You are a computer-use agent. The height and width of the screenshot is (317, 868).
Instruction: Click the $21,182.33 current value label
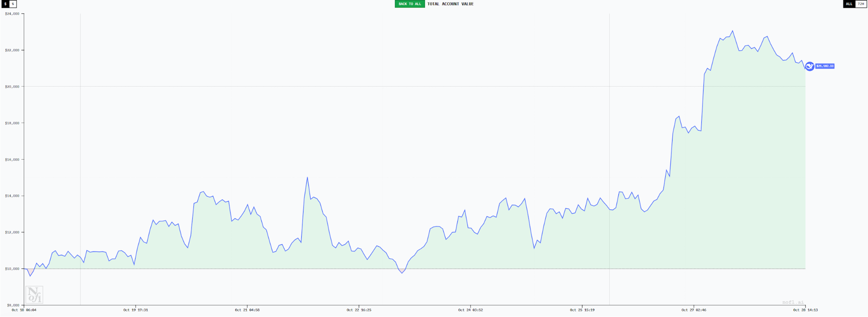click(825, 66)
